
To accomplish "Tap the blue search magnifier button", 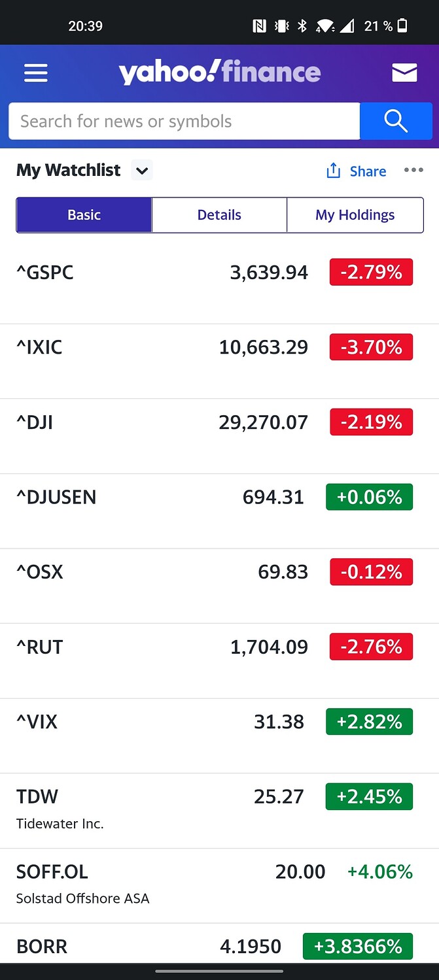I will [396, 121].
